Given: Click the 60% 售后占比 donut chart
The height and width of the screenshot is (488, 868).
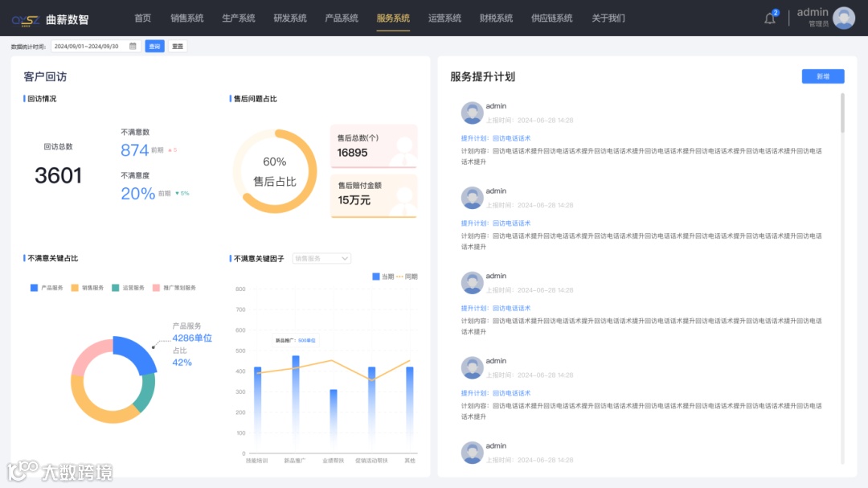Looking at the screenshot, I should coord(275,171).
